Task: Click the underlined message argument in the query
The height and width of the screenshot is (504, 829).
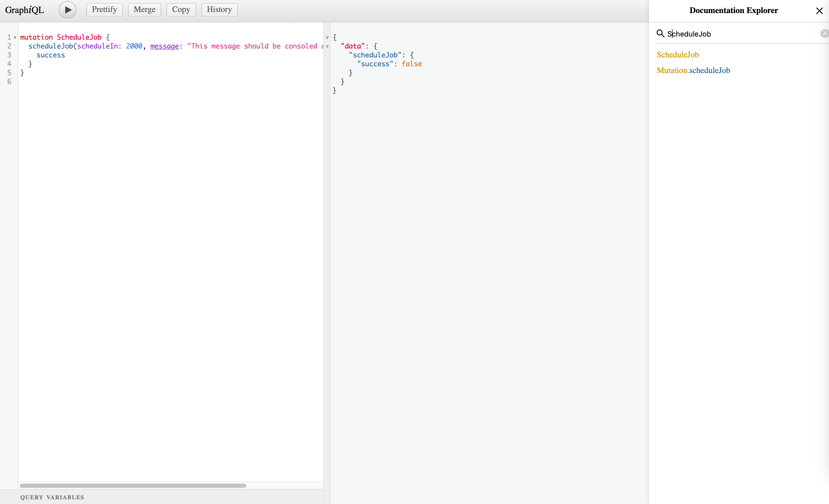Action: (x=165, y=46)
